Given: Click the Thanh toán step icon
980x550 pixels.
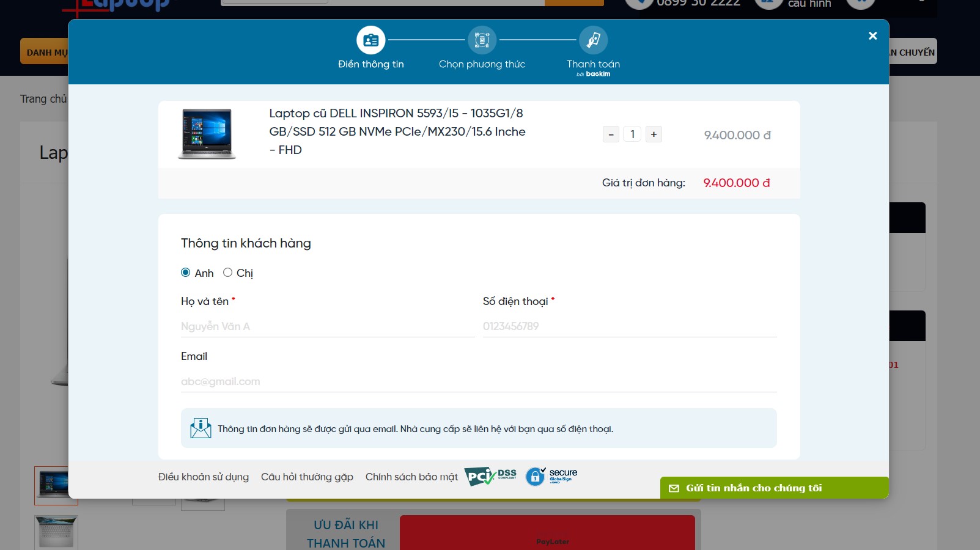Looking at the screenshot, I should pos(593,40).
